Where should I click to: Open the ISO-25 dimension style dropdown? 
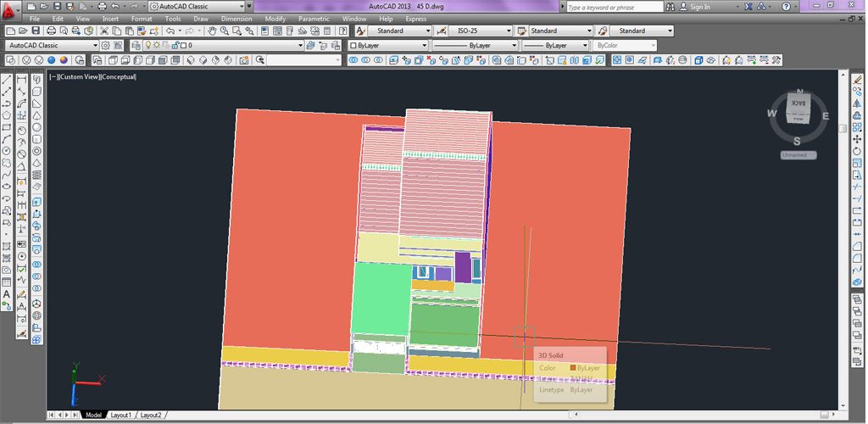(x=480, y=31)
